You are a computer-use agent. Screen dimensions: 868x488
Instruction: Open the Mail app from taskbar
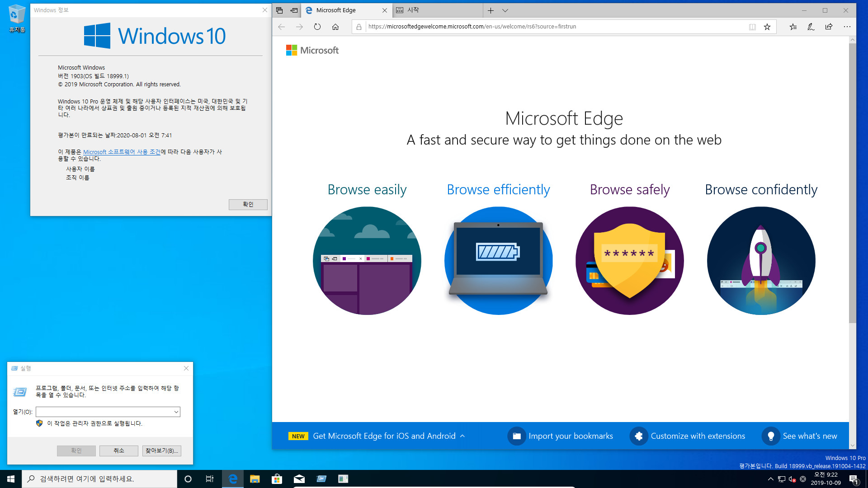coord(299,479)
